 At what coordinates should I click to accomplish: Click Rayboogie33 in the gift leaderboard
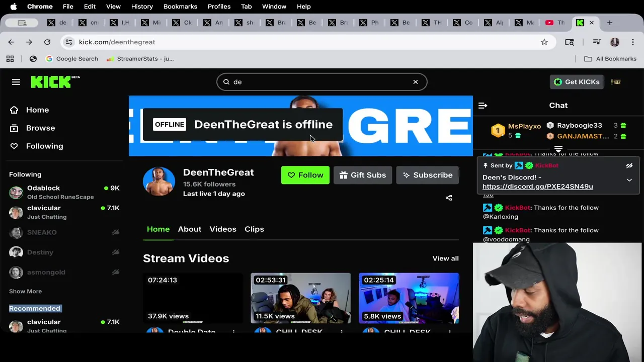point(579,126)
